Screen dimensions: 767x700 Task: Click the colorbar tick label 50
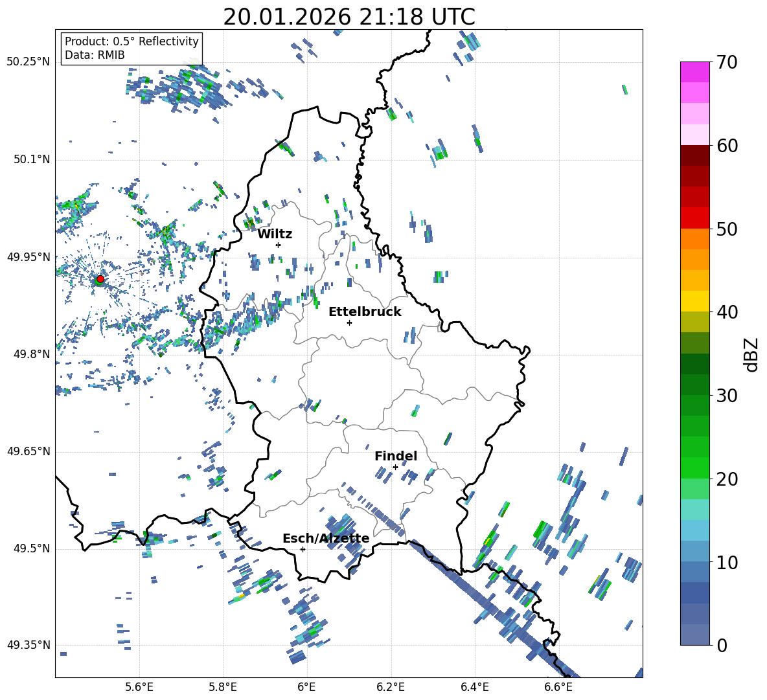pos(727,229)
